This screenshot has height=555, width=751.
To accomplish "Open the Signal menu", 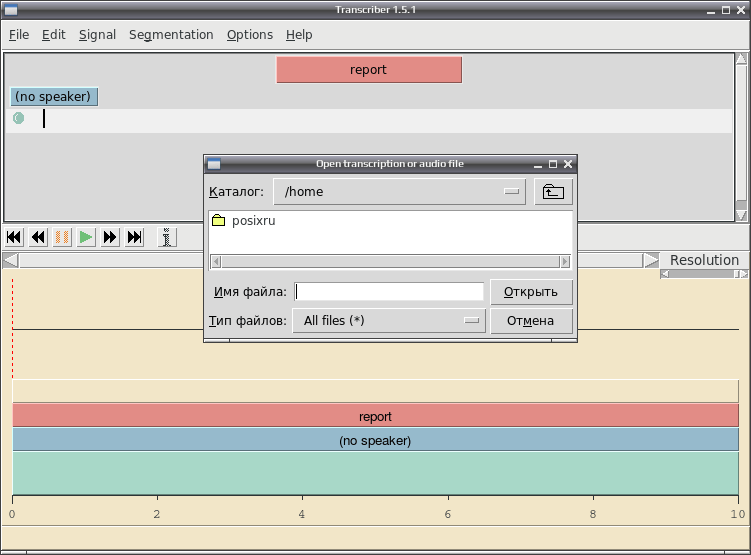I will click(x=97, y=34).
